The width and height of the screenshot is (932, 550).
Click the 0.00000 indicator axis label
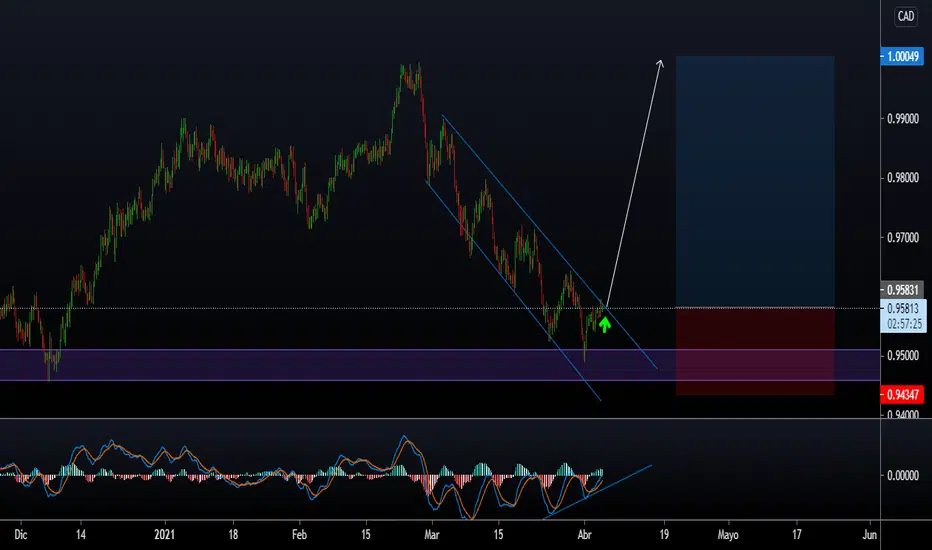pyautogui.click(x=904, y=475)
